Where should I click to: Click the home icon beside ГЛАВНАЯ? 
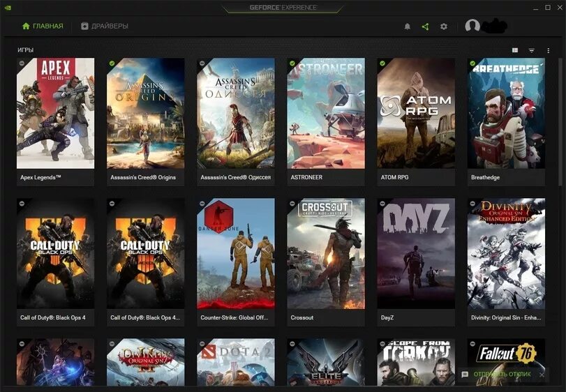26,26
